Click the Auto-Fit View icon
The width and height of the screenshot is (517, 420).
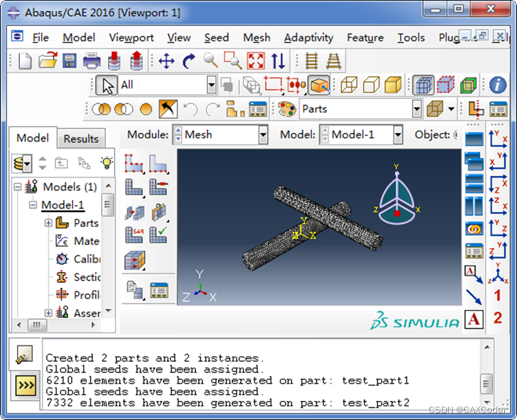click(256, 62)
